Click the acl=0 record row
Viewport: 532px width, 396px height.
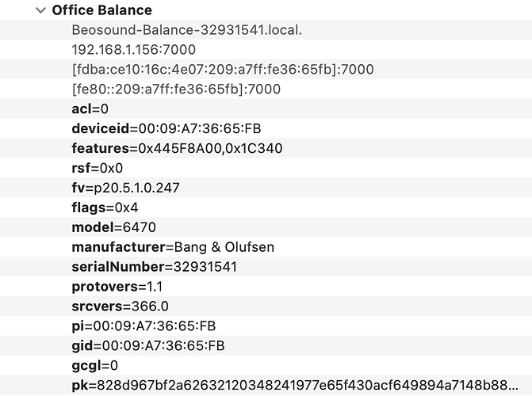90,109
